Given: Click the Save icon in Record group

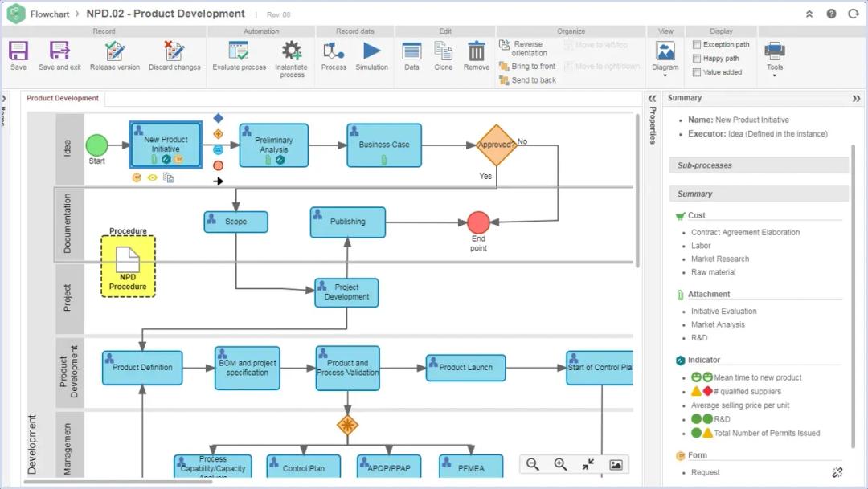Looking at the screenshot, I should (18, 52).
